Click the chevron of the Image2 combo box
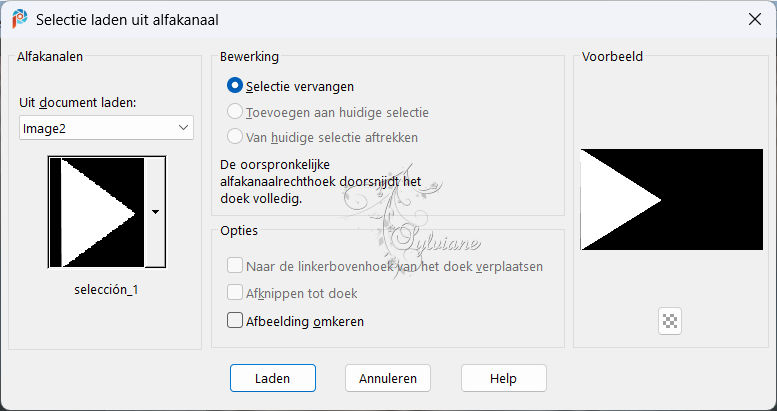Image resolution: width=777 pixels, height=411 pixels. point(183,128)
